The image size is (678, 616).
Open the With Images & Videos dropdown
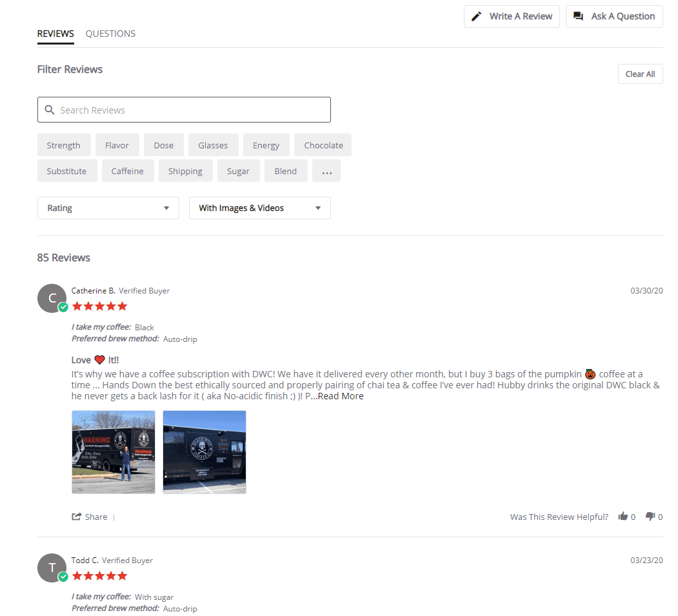pyautogui.click(x=259, y=208)
